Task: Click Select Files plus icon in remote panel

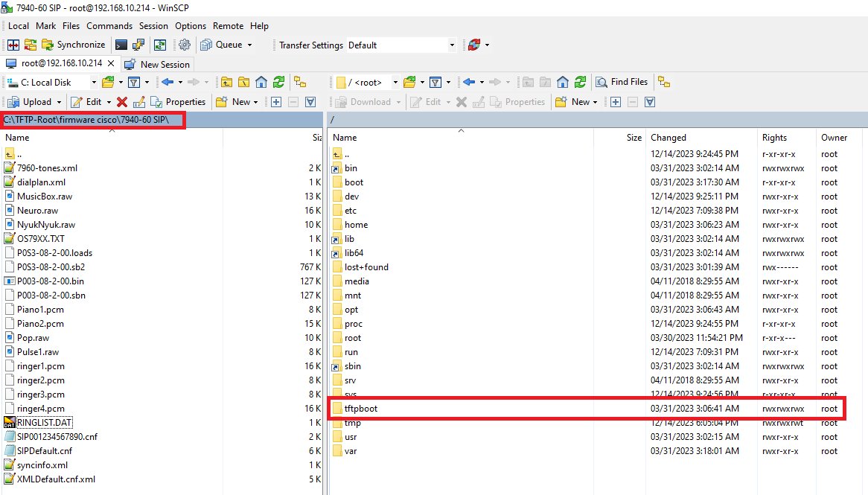Action: [x=616, y=102]
